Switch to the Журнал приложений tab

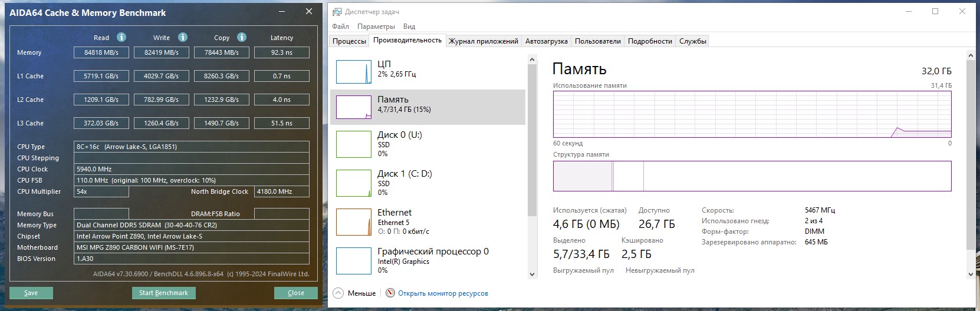pyautogui.click(x=484, y=41)
